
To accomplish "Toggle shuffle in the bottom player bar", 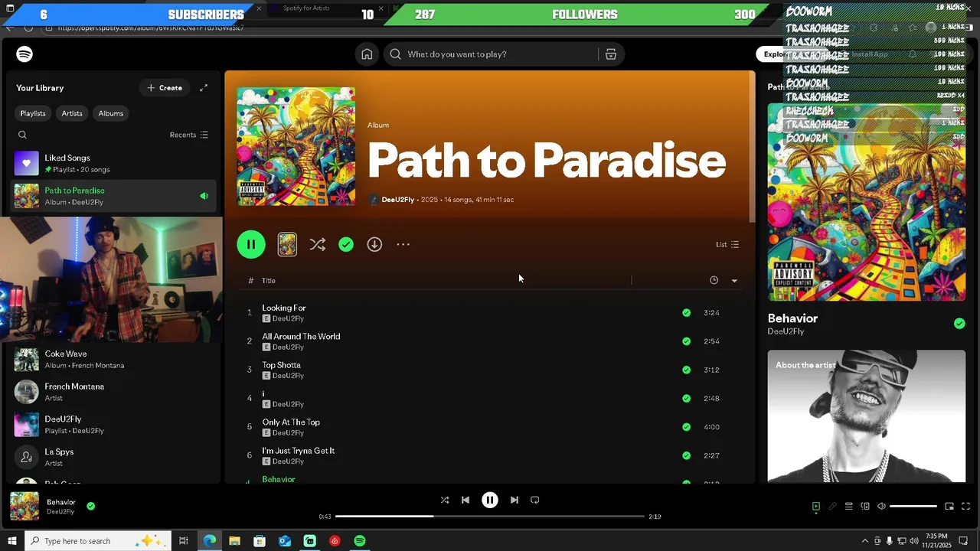I will (445, 500).
